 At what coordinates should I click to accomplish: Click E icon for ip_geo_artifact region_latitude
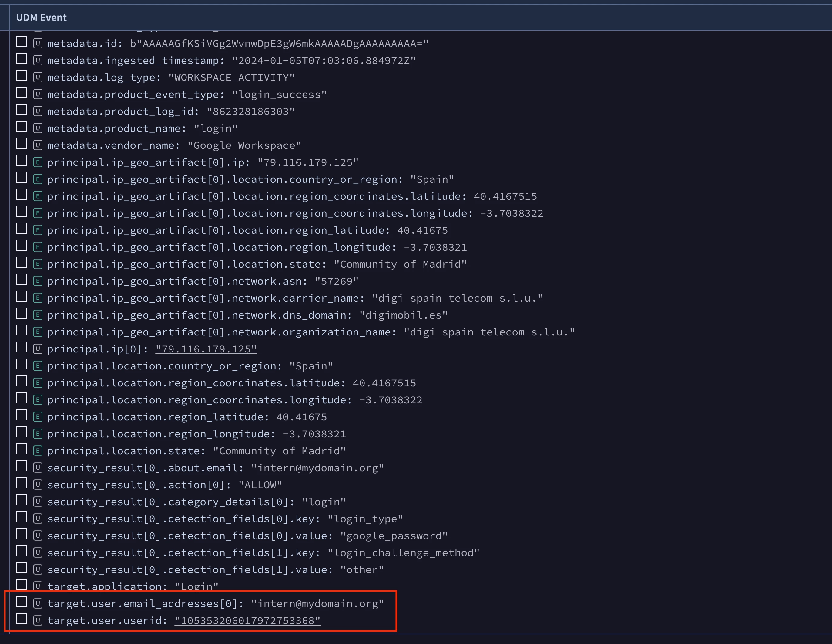[x=38, y=230]
